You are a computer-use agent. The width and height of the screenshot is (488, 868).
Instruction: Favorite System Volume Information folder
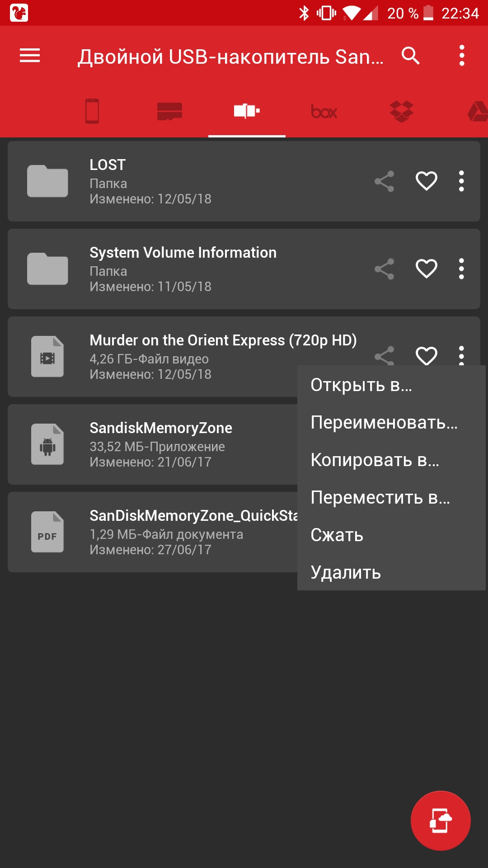426,269
